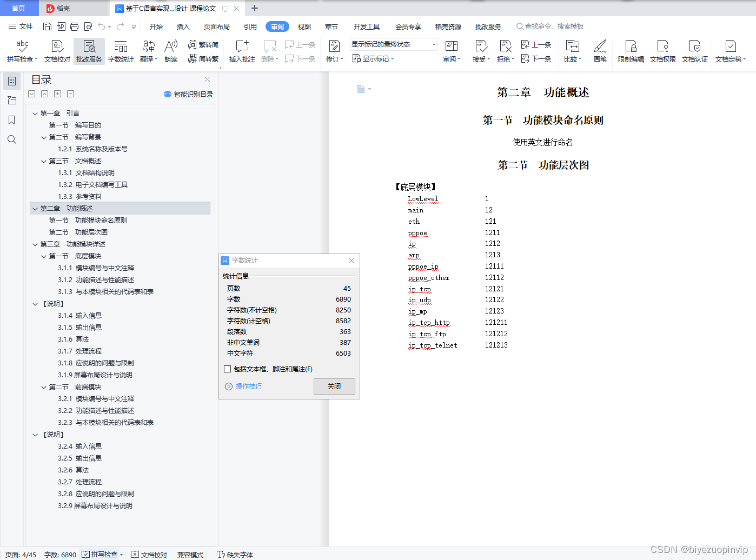Open the 显示标记 dropdown
756x560 pixels.
pos(373,58)
